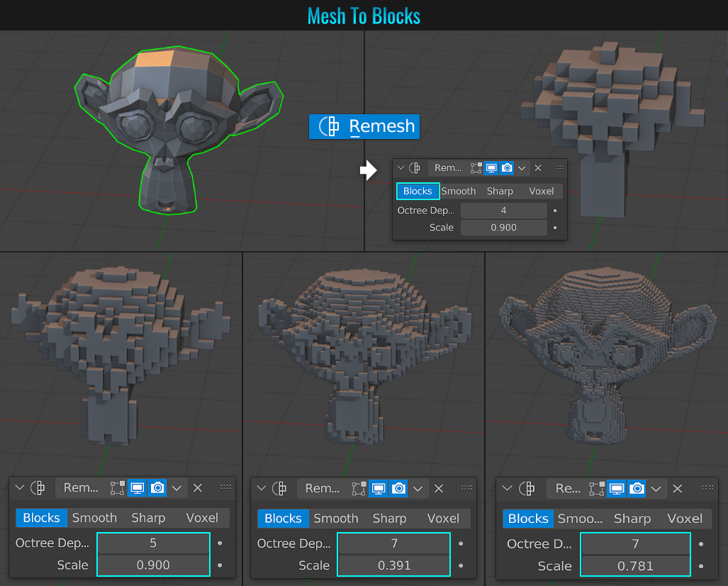
Task: Select Sharp mode in Octree Depth 4 panel
Action: point(500,191)
